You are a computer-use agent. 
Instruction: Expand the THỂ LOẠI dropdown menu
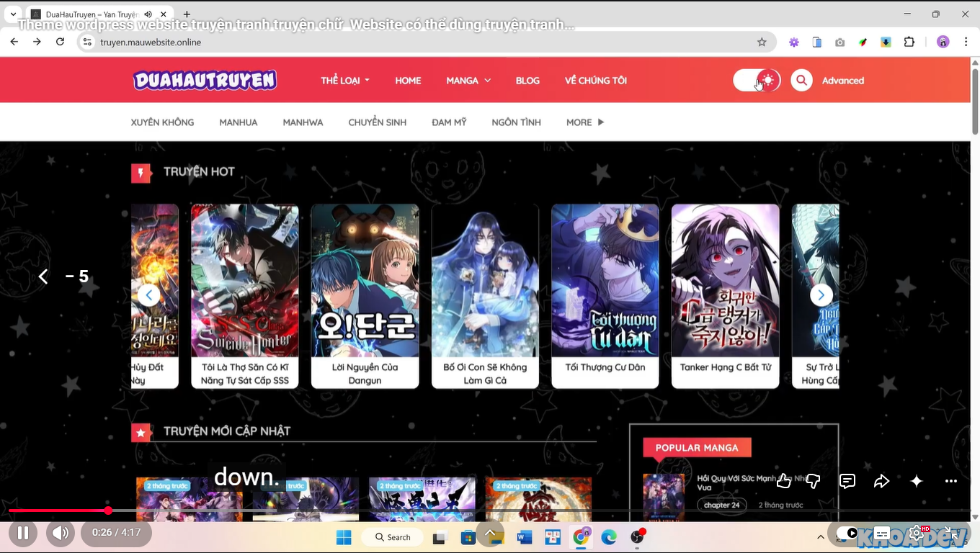345,81
